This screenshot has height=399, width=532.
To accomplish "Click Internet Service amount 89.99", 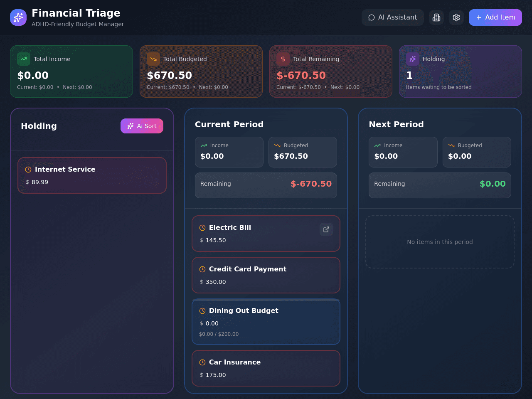I will pyautogui.click(x=40, y=182).
